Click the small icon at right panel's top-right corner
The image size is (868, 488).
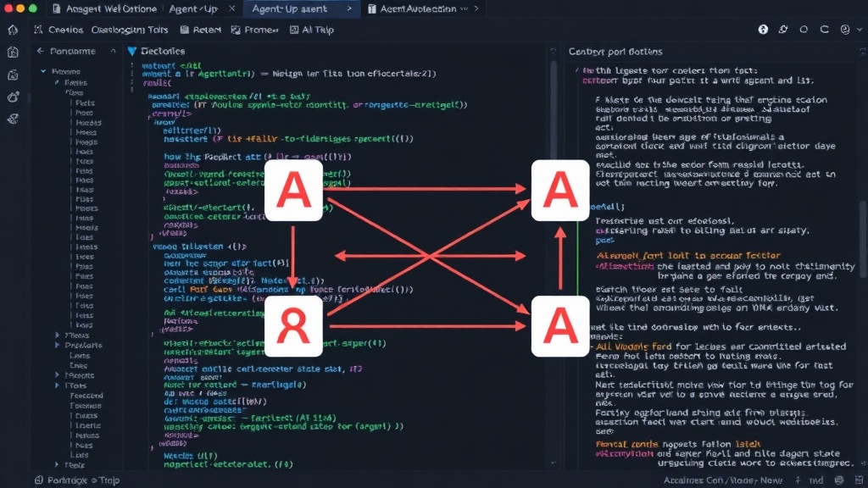[862, 52]
